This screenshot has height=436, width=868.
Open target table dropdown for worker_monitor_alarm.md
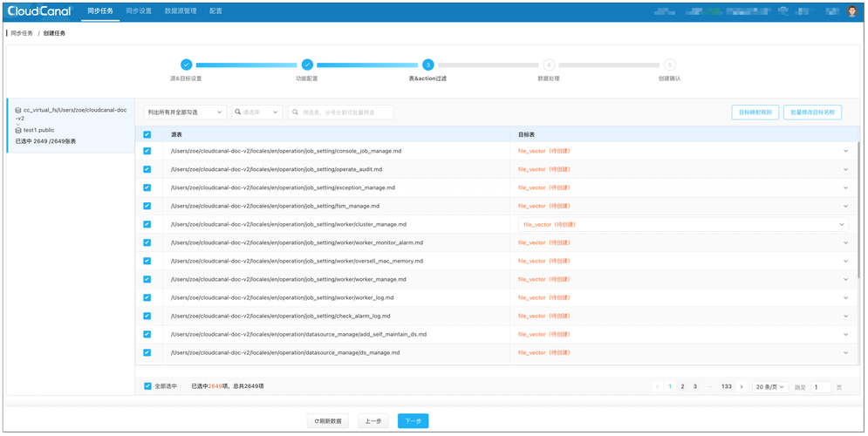click(x=846, y=242)
